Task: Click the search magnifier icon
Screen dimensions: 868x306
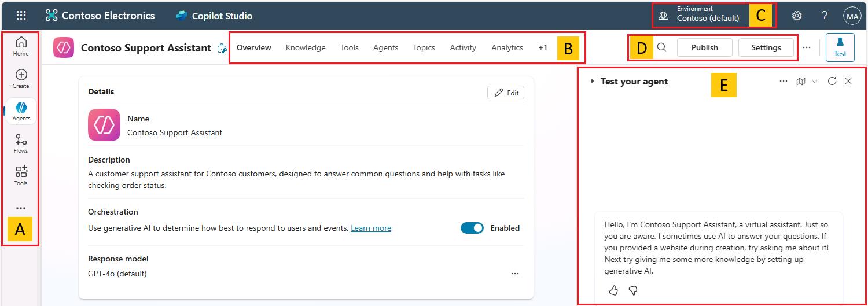Action: click(662, 47)
